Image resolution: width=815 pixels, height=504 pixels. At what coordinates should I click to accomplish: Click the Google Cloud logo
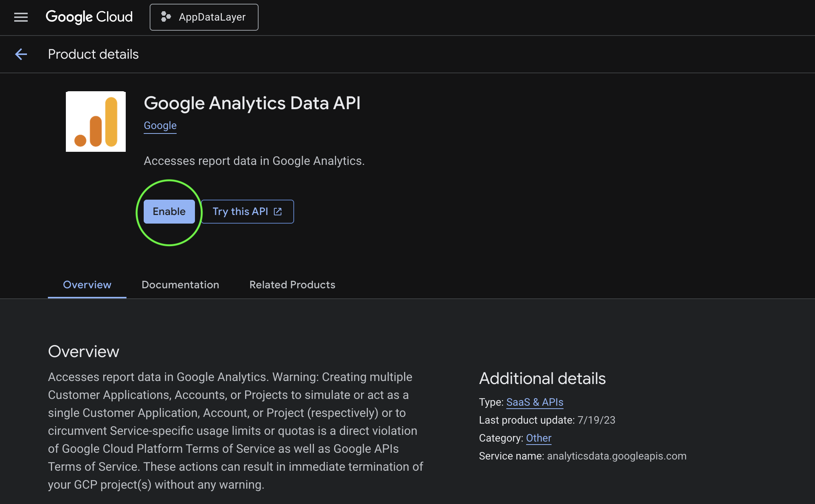[x=89, y=17]
